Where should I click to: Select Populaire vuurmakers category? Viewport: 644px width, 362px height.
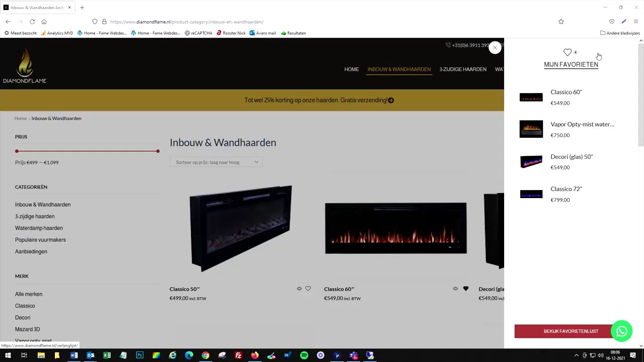[40, 240]
